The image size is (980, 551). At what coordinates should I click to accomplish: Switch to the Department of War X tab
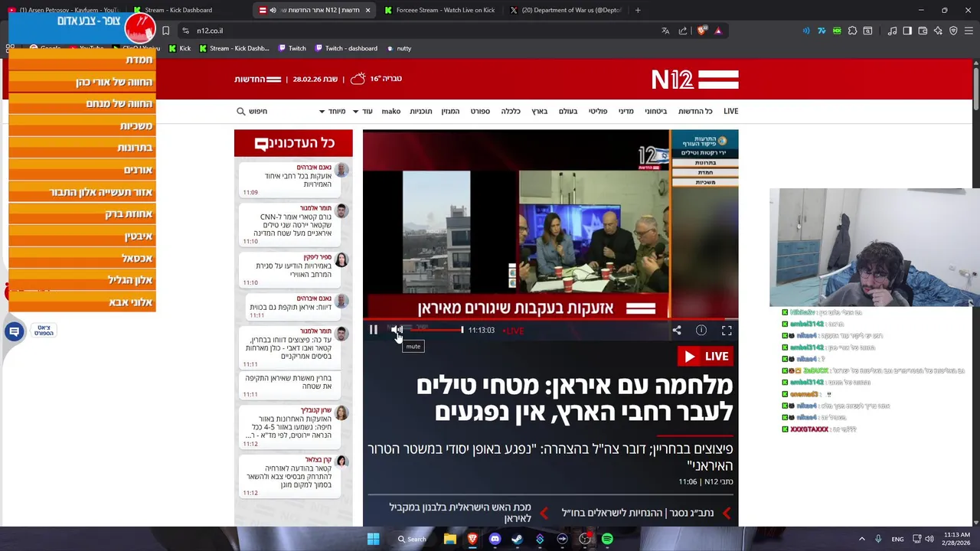pos(567,10)
